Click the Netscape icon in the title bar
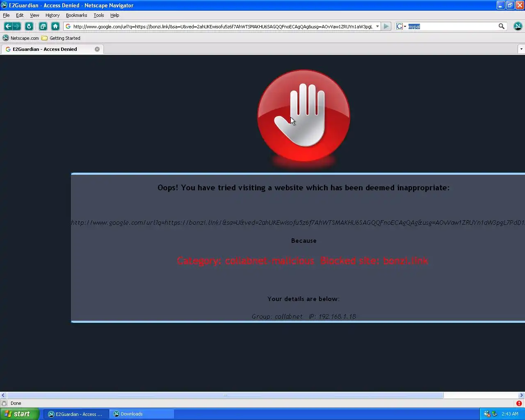The height and width of the screenshot is (420, 525). tap(4, 5)
